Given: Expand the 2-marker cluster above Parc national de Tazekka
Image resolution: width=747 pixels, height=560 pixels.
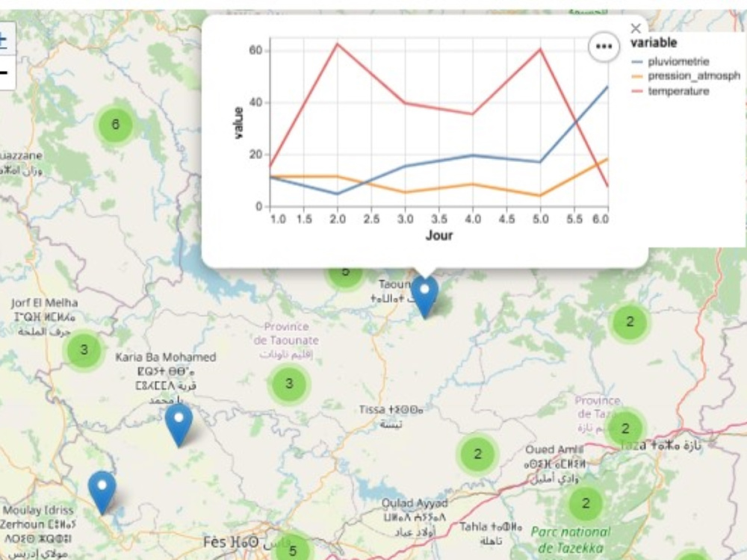Looking at the screenshot, I should (586, 503).
